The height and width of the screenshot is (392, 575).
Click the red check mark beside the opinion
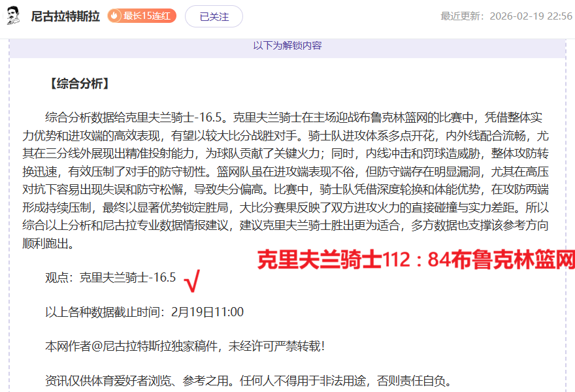(x=192, y=281)
